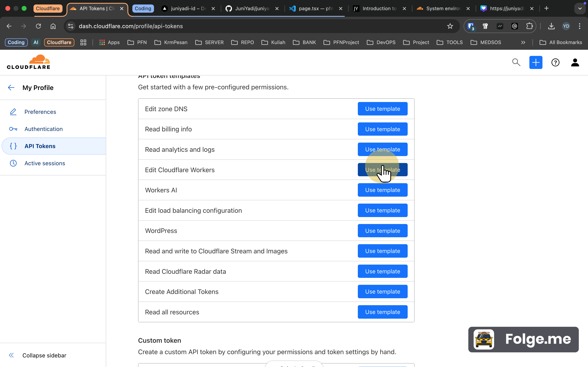The width and height of the screenshot is (588, 367).
Task: Click the browser forward arrow
Action: coord(23,26)
